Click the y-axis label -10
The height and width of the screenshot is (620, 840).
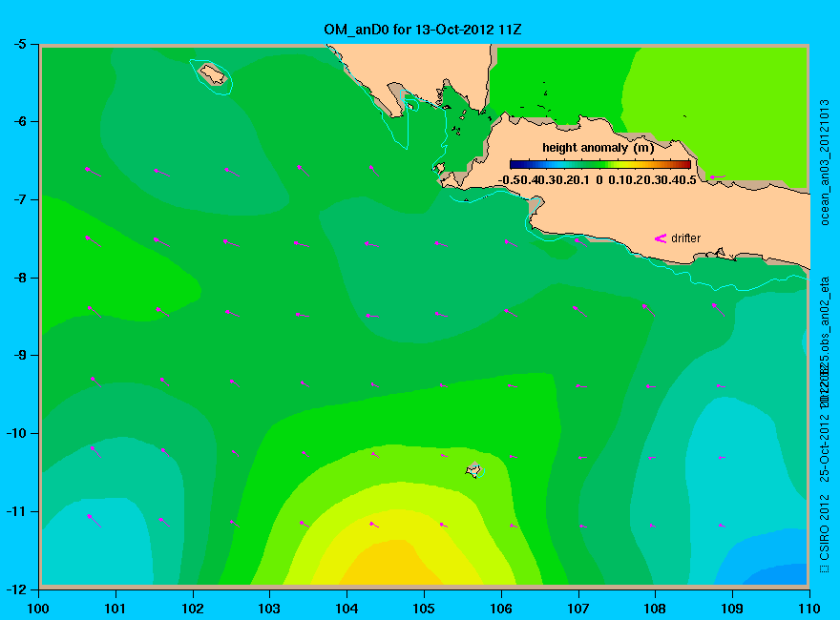coord(15,433)
